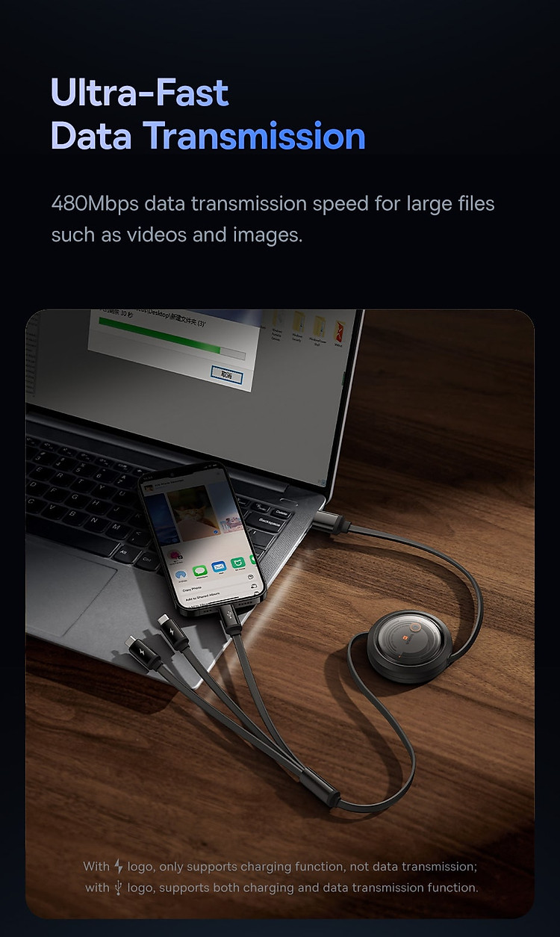Open the Windows PowerShell desktop shortcut
560x937 pixels.
click(x=317, y=327)
